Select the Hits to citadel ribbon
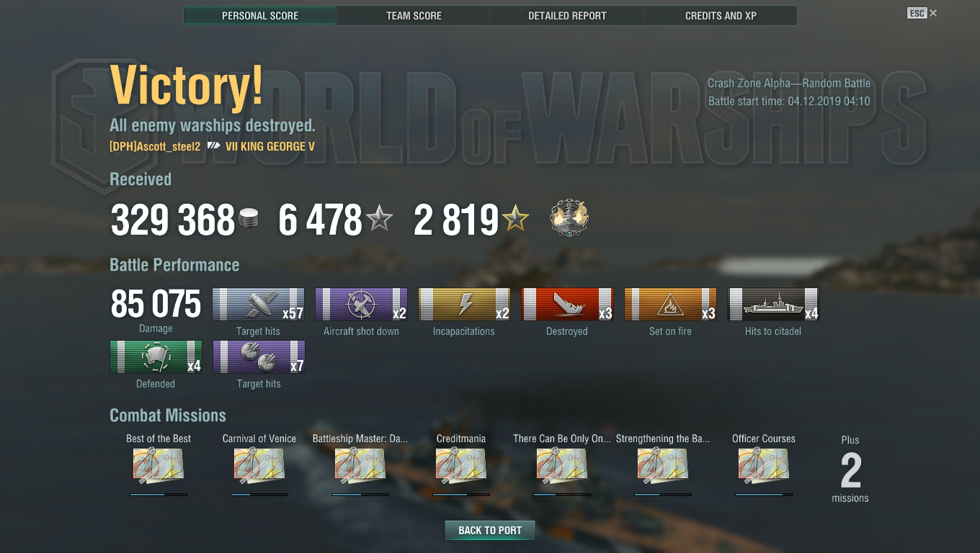This screenshot has height=553, width=980. tap(773, 305)
